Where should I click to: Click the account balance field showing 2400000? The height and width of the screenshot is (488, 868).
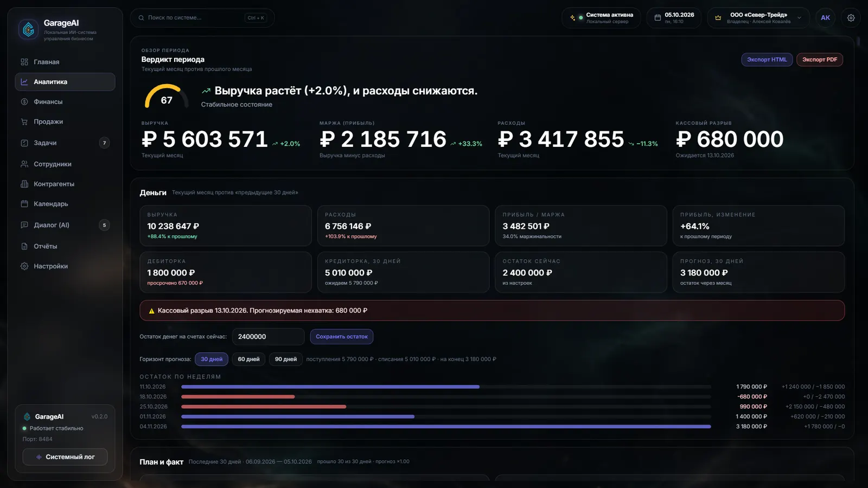[269, 337]
